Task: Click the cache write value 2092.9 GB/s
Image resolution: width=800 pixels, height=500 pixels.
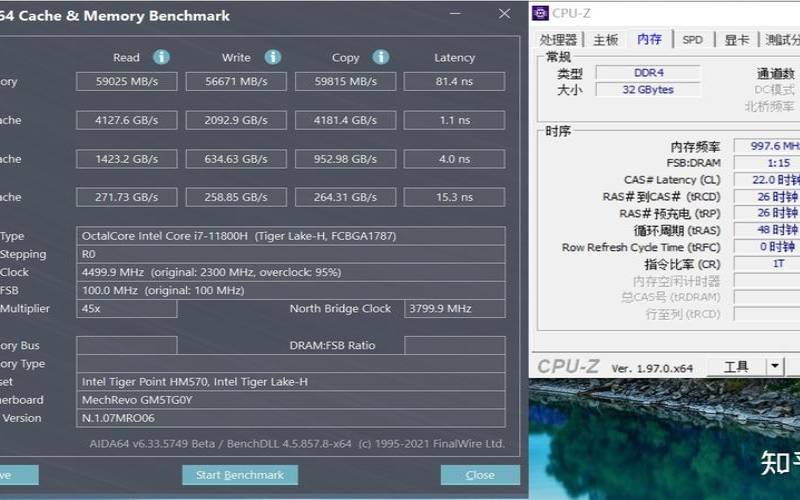Action: coord(236,120)
